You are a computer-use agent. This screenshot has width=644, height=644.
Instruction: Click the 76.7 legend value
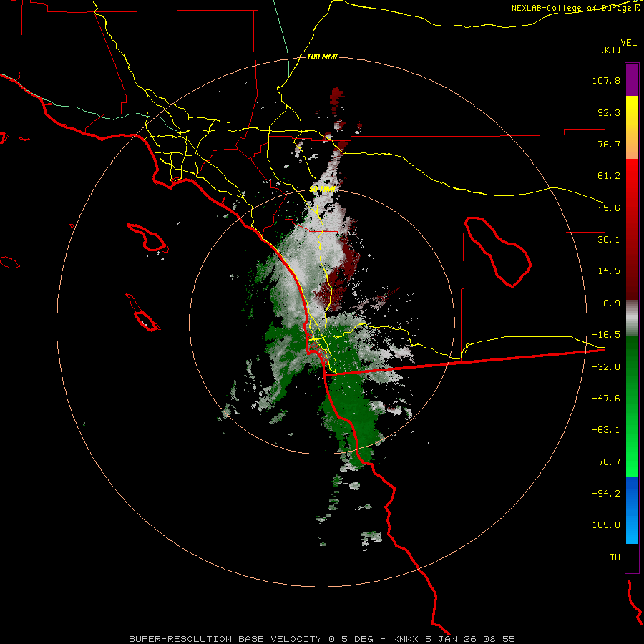(609, 144)
